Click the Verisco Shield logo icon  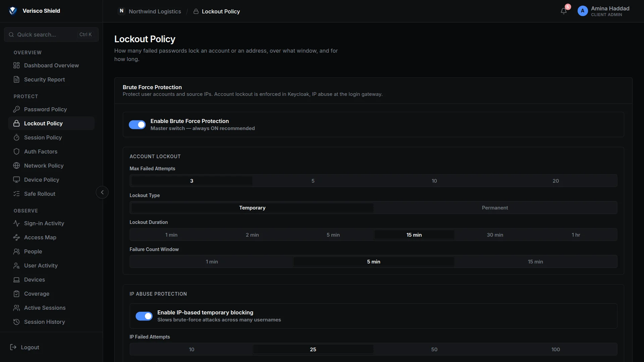[13, 11]
